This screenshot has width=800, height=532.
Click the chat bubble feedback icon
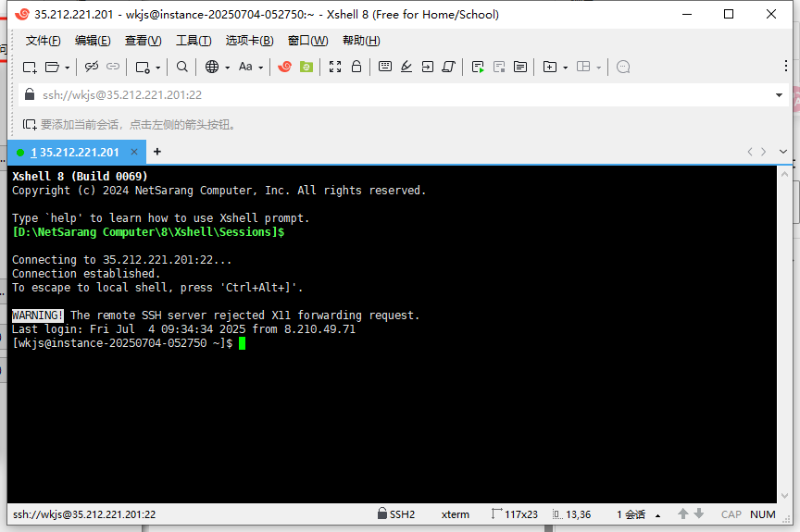[x=623, y=67]
